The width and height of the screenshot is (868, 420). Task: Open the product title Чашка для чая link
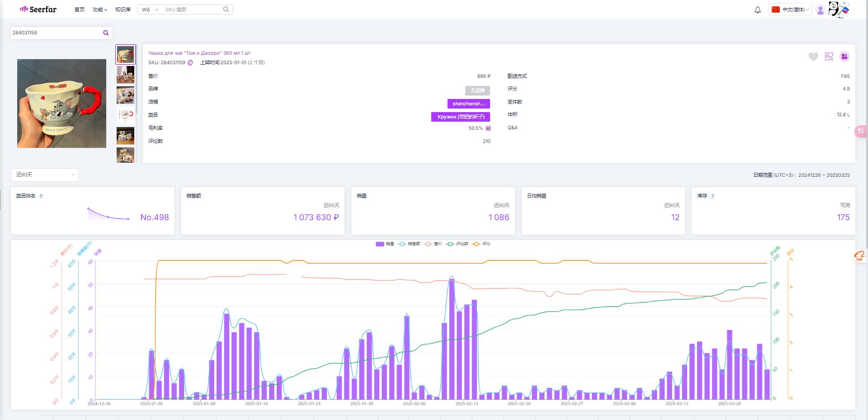point(199,53)
